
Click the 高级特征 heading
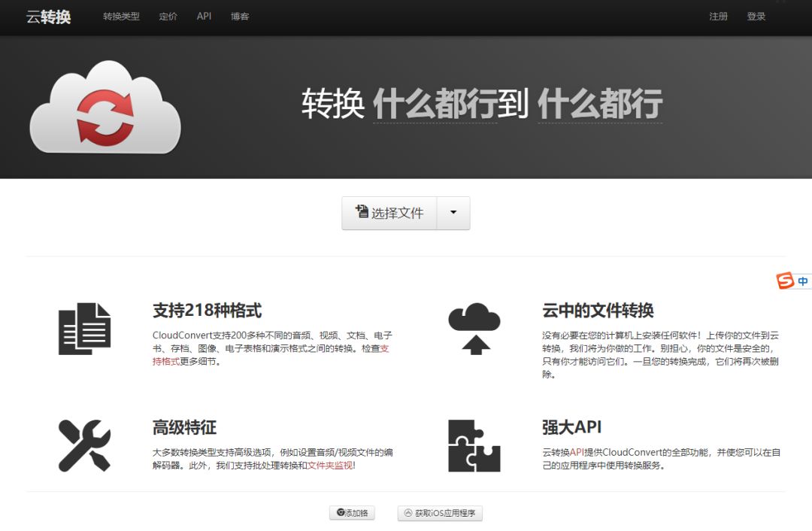pyautogui.click(x=184, y=427)
